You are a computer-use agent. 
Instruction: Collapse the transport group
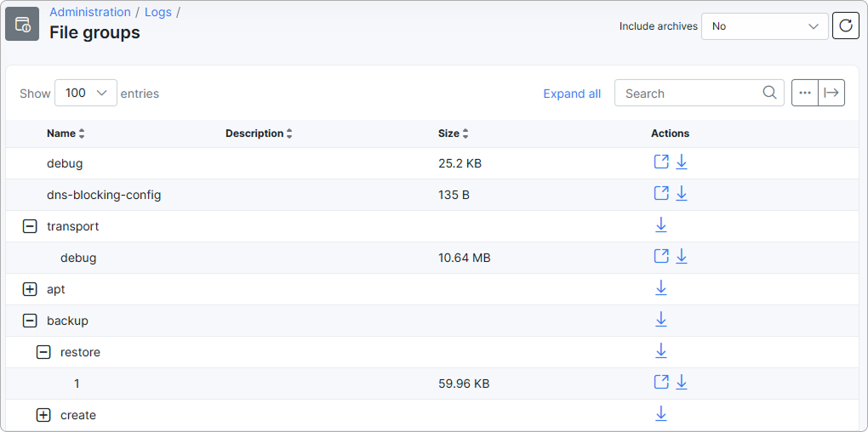point(30,225)
